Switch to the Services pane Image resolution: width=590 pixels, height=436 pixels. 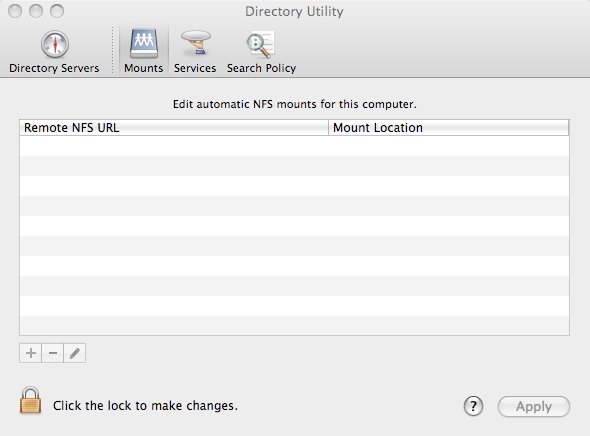tap(195, 52)
